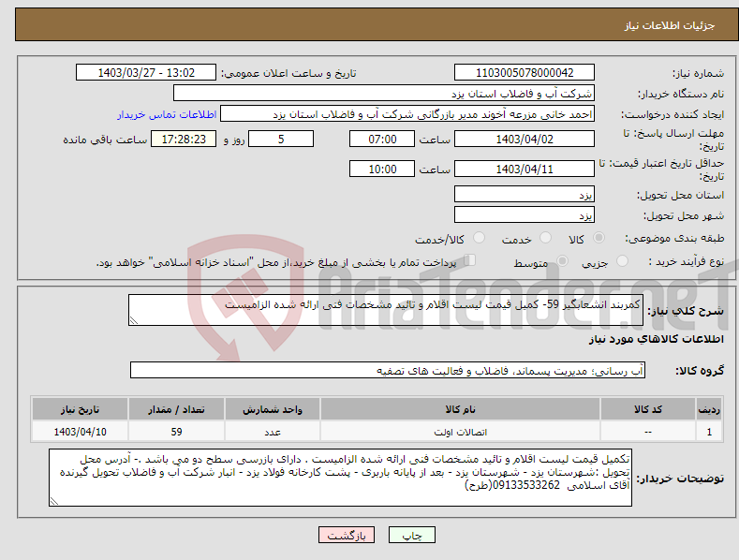Click the نام کالا column header
The width and height of the screenshot is (739, 560).
click(460, 409)
